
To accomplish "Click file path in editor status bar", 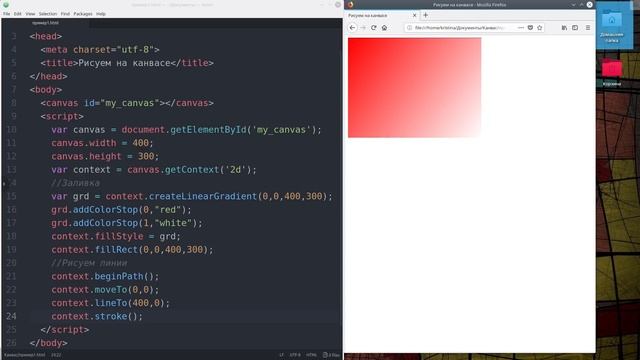I will [x=24, y=355].
